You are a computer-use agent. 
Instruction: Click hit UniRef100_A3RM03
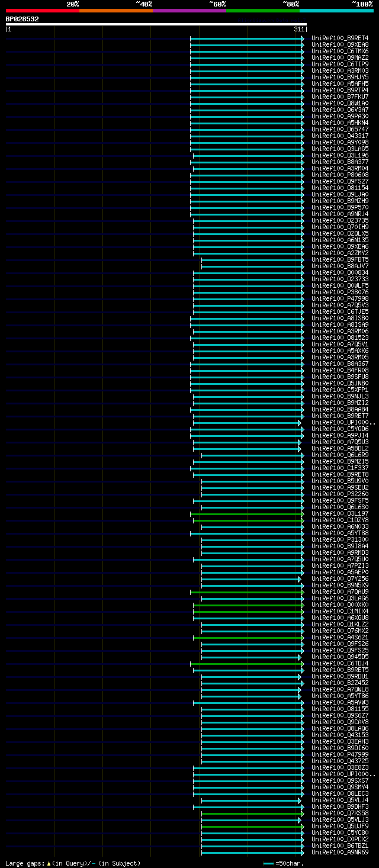pyautogui.click(x=340, y=71)
